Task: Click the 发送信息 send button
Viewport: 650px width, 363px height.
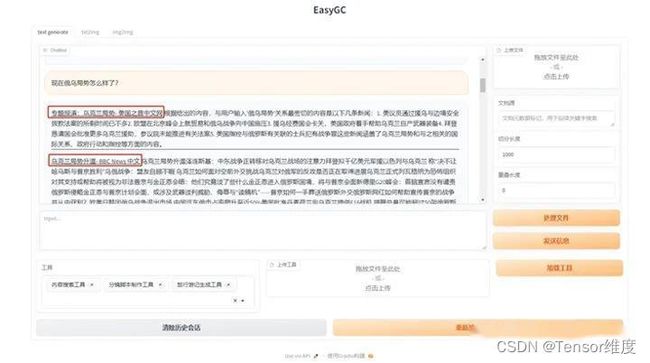Action: tap(556, 241)
